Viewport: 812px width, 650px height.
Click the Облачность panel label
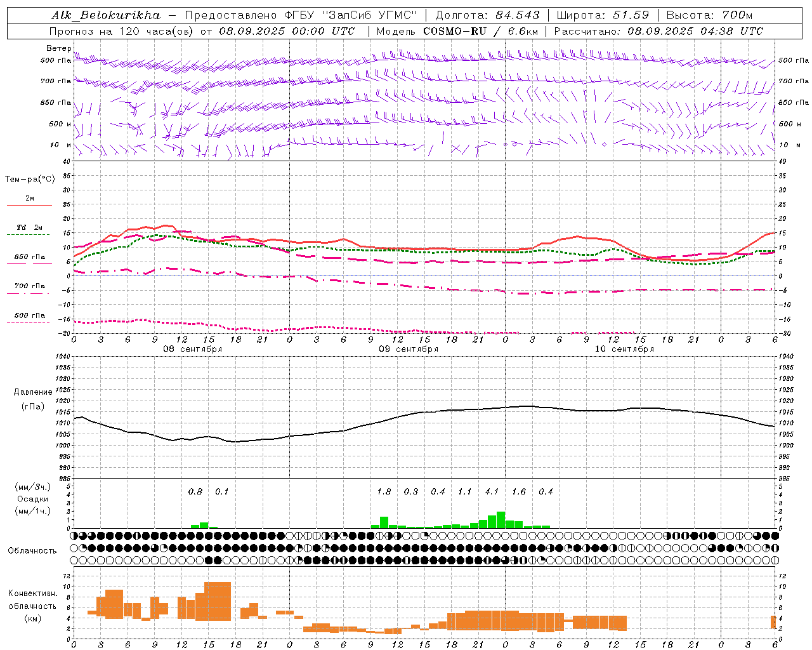(x=32, y=550)
